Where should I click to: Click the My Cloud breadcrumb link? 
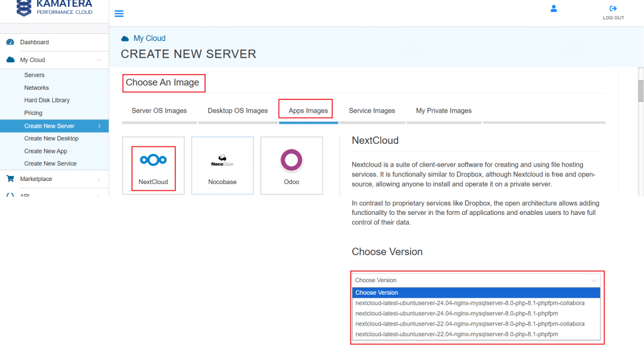(x=150, y=38)
